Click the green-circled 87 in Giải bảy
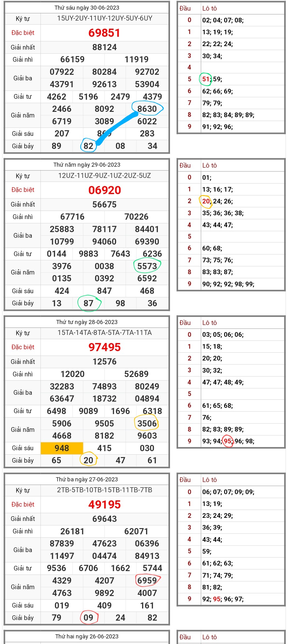The image size is (293, 644). [x=88, y=303]
